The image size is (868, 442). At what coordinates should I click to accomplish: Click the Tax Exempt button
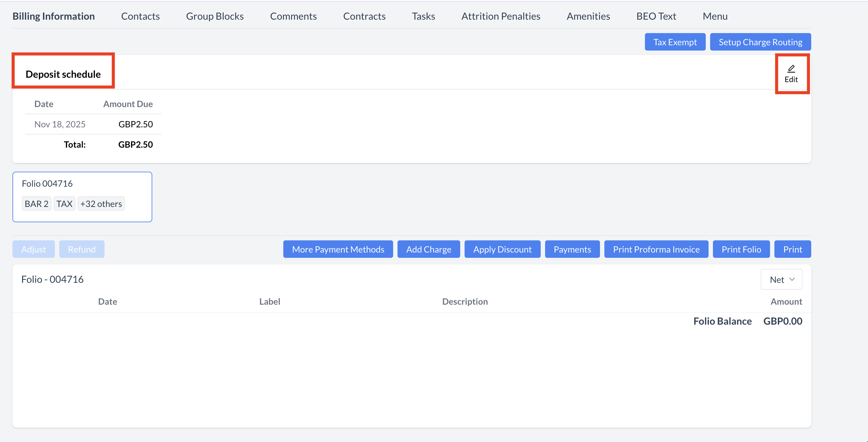pos(675,42)
